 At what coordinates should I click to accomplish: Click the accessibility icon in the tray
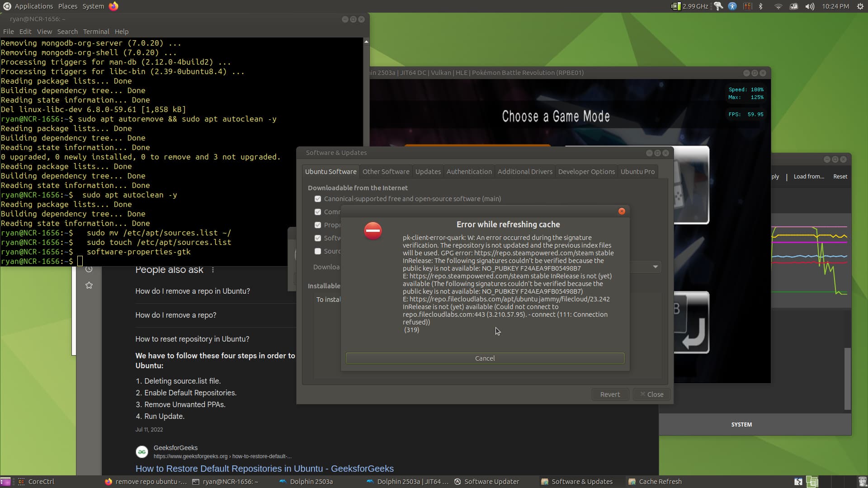click(732, 6)
